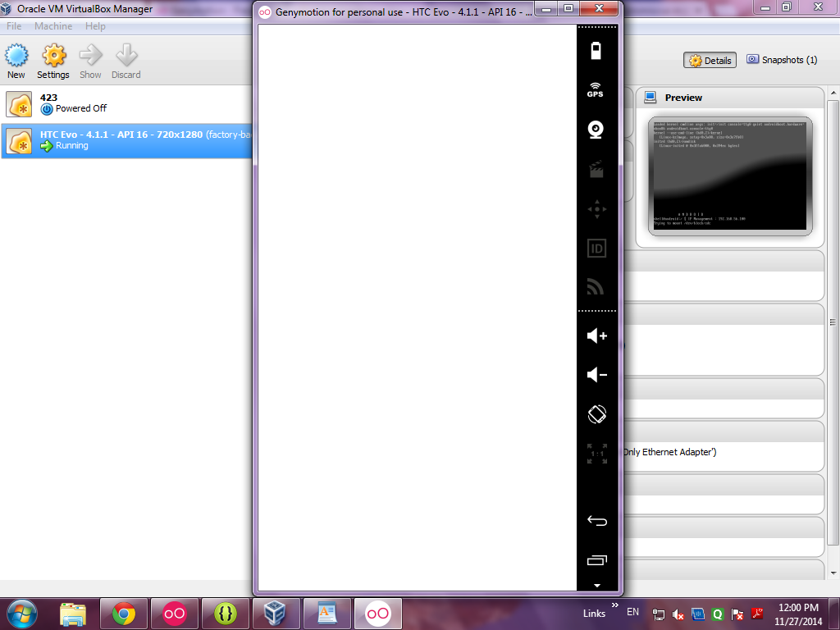Click the muted speaker tray icon
Screen dimensions: 840x630
point(678,614)
